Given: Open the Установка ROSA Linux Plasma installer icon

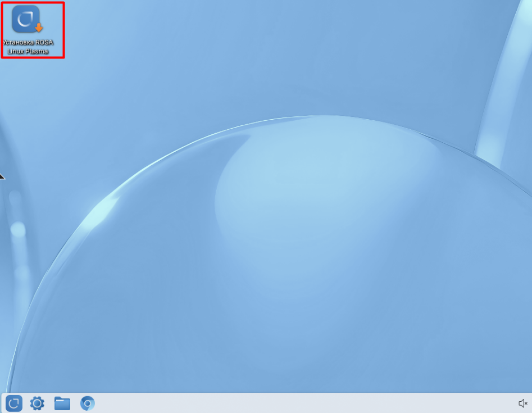Looking at the screenshot, I should coord(27,19).
